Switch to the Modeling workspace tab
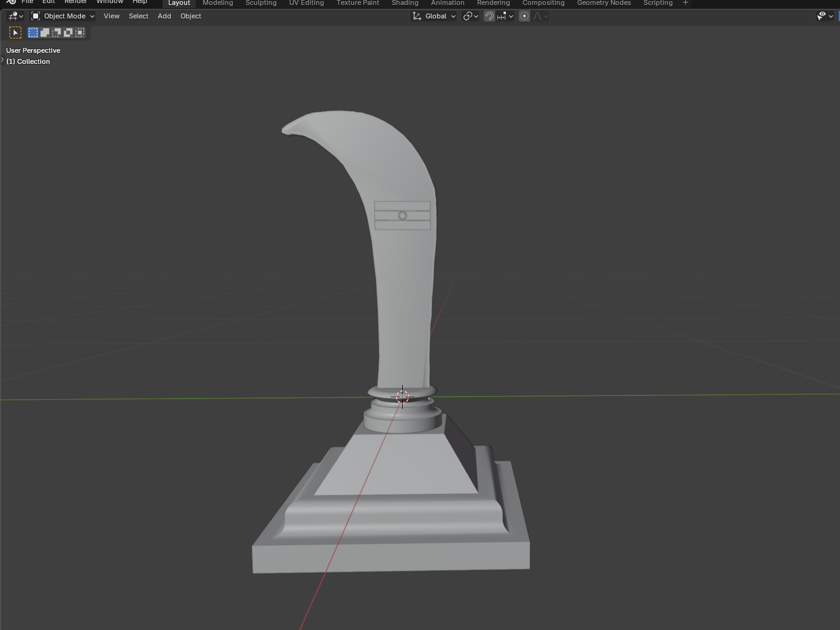This screenshot has width=840, height=630. coord(218,3)
